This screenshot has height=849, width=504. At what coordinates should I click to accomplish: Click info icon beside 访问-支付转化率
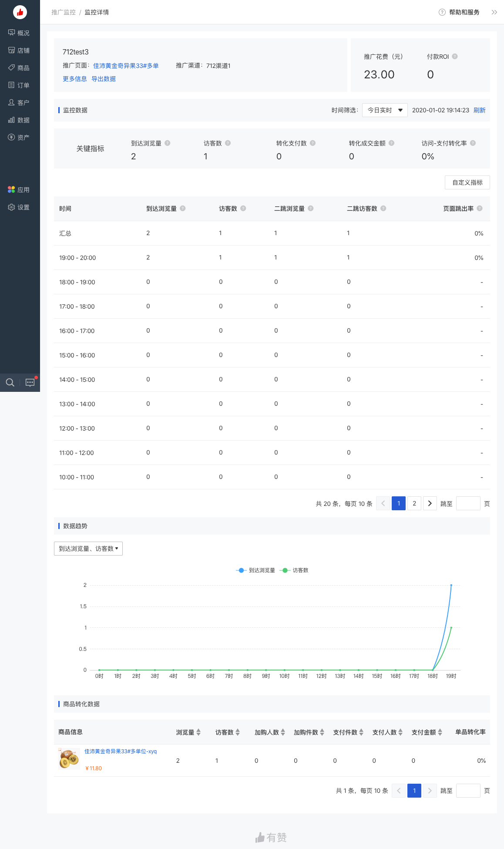click(x=473, y=143)
